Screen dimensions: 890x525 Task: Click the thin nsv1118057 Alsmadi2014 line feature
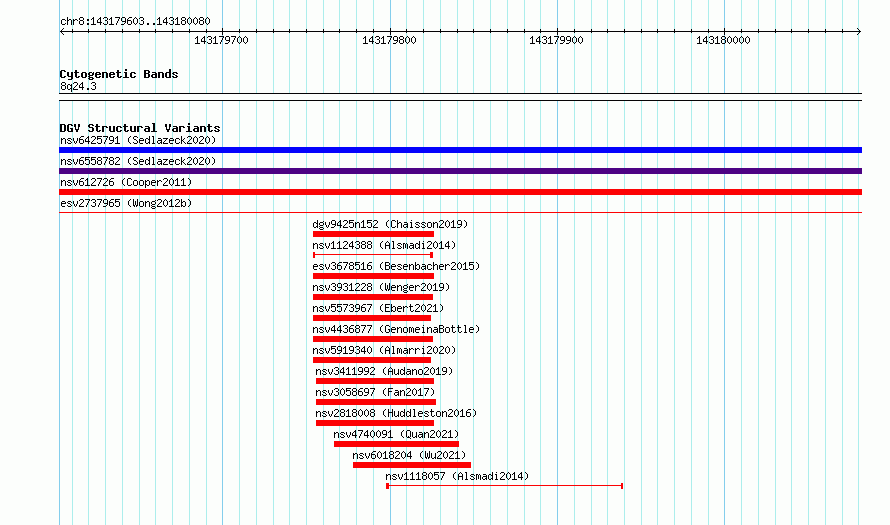tap(505, 486)
